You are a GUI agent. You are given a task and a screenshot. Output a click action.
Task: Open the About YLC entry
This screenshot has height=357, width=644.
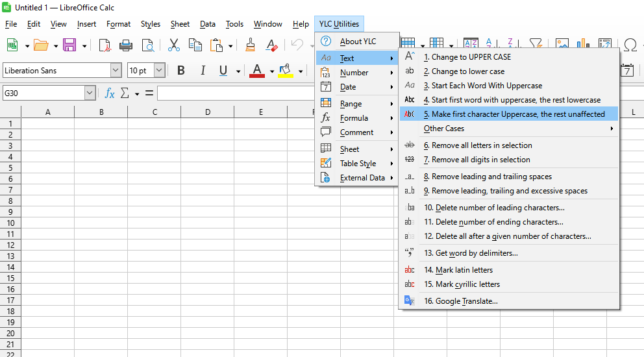(x=358, y=42)
